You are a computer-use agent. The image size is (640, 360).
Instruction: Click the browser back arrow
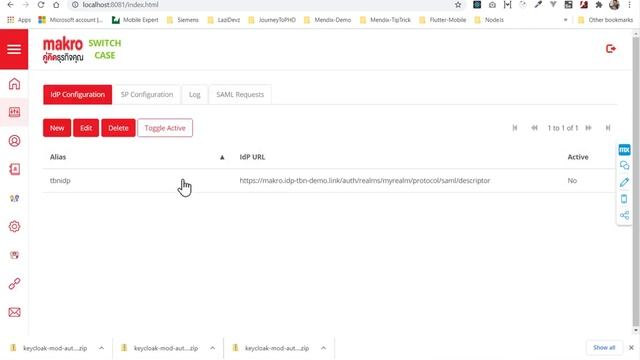[x=10, y=5]
